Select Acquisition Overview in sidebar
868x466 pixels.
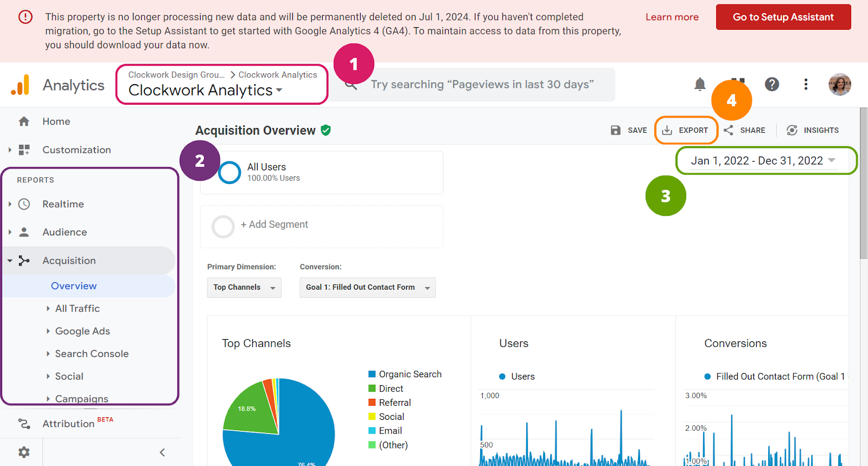coord(74,286)
